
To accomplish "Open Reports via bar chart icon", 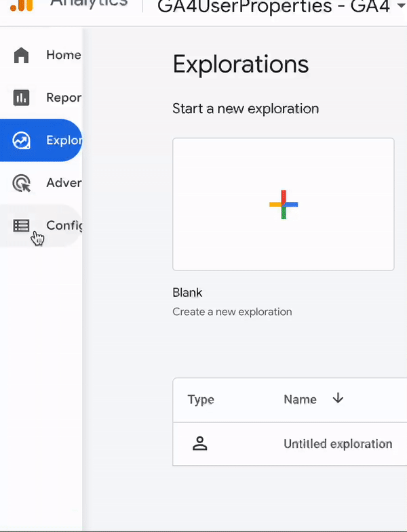I will pyautogui.click(x=21, y=98).
